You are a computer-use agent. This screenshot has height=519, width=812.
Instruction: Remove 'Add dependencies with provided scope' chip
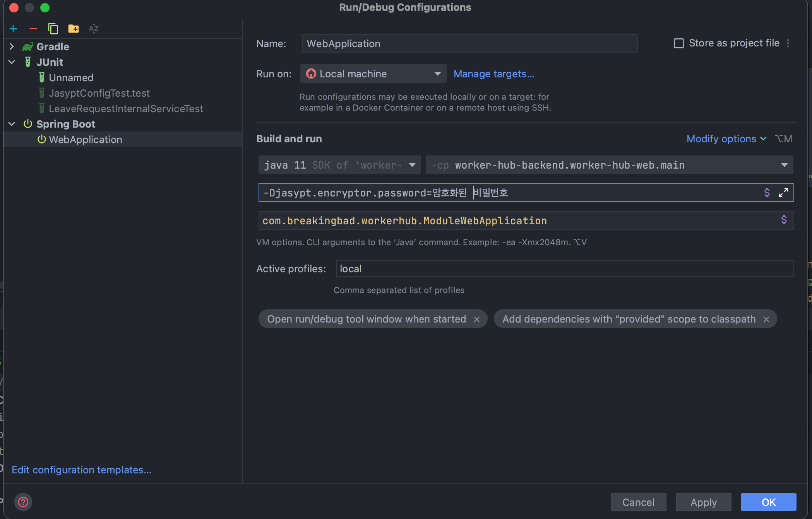tap(766, 319)
